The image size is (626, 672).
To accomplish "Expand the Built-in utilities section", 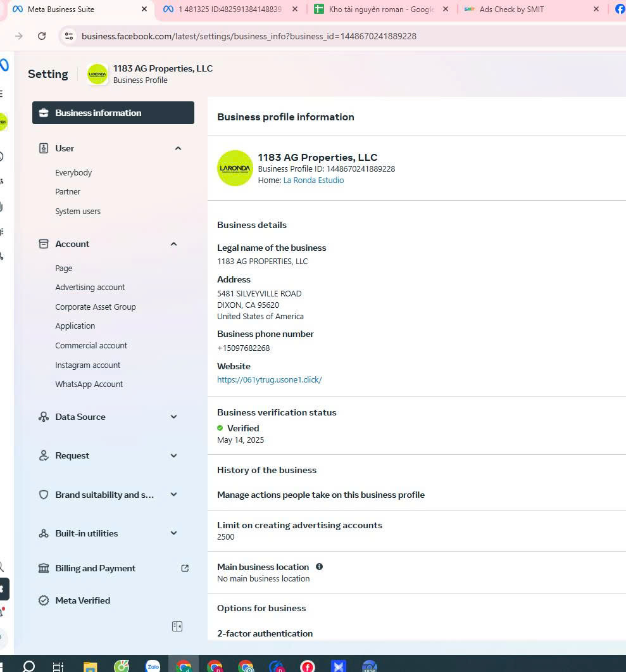I will coord(174,533).
